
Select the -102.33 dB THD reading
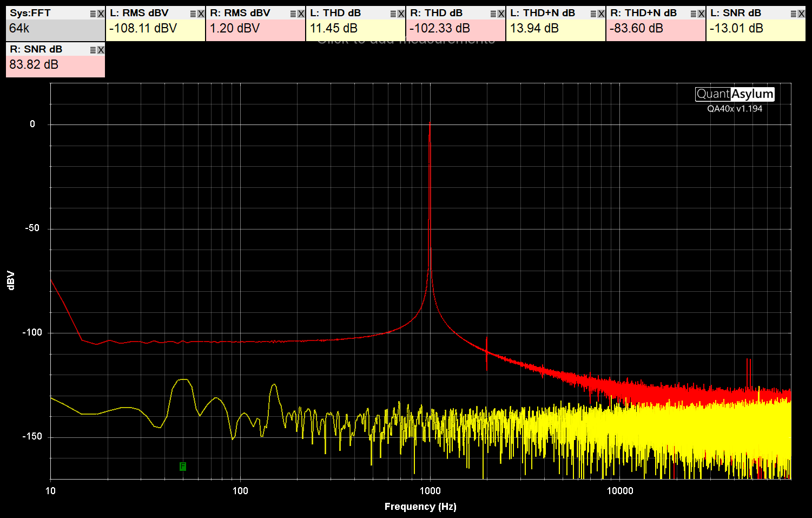pos(440,28)
